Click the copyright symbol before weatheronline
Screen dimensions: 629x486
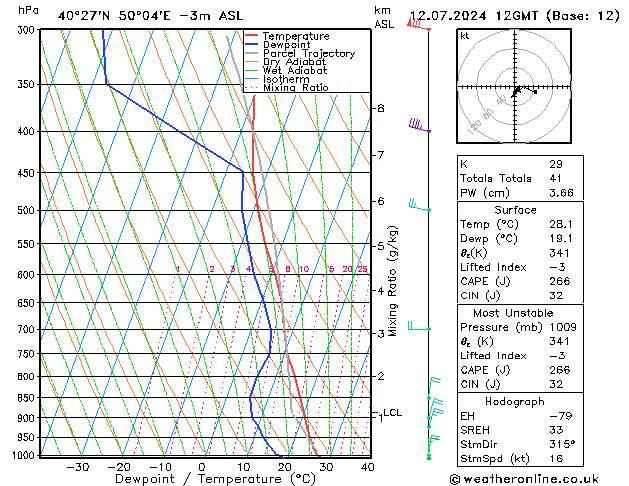[x=455, y=479]
